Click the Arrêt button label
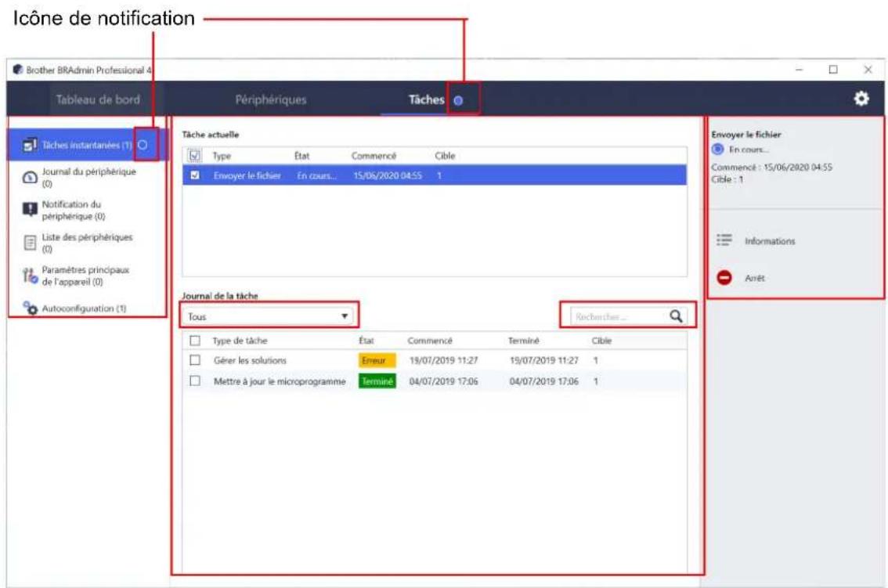 tap(754, 278)
